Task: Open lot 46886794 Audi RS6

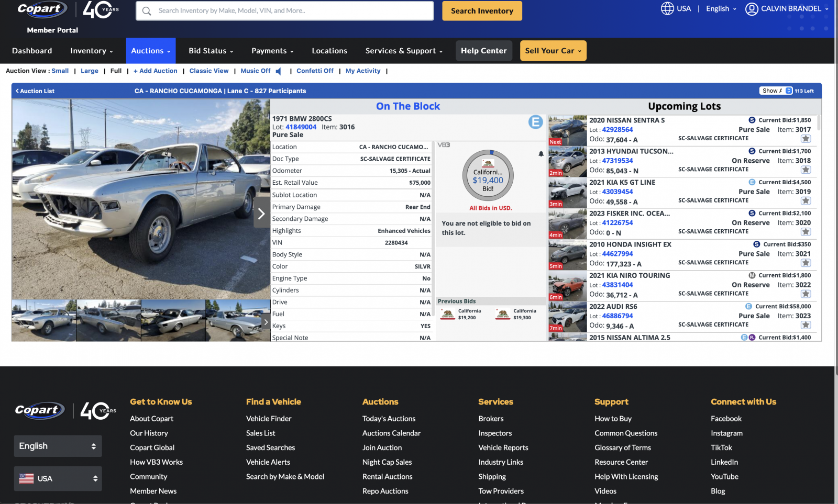Action: point(618,316)
